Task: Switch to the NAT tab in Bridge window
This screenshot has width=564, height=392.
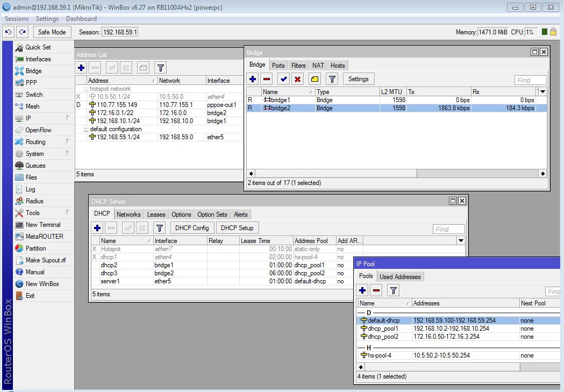Action: (x=318, y=66)
